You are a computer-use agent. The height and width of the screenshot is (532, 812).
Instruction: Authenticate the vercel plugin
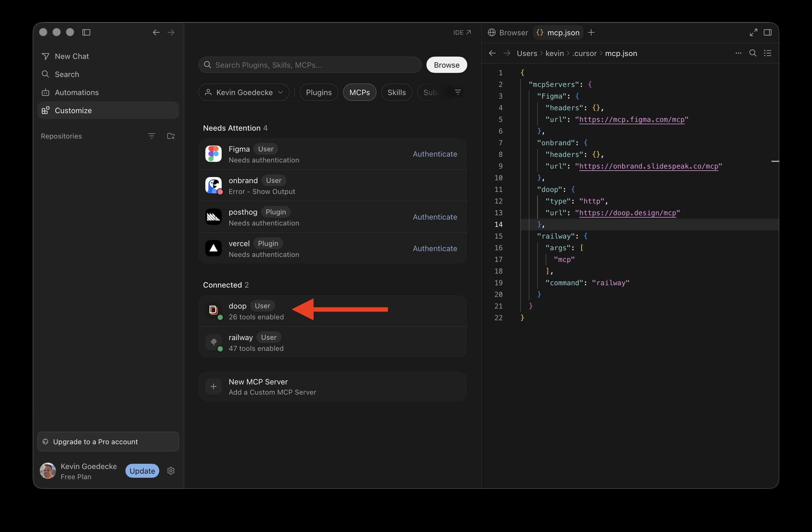tap(435, 249)
